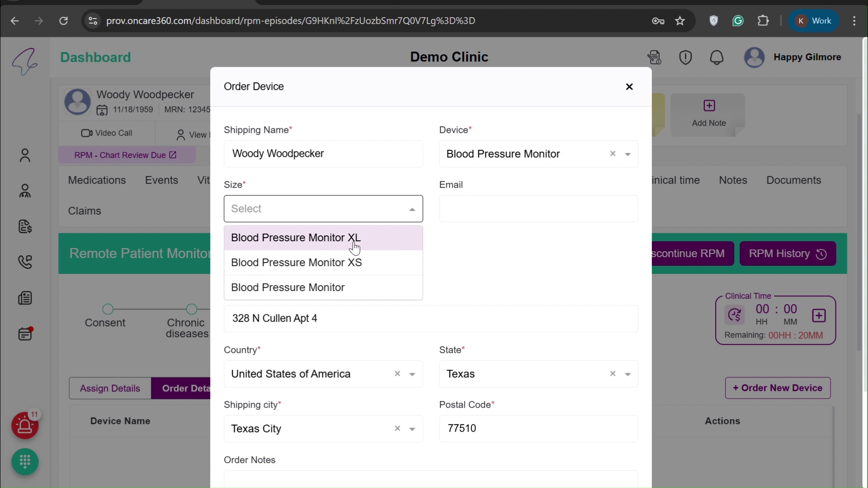Screen dimensions: 868x488
Task: Open the security alerts shield icon
Action: click(685, 57)
